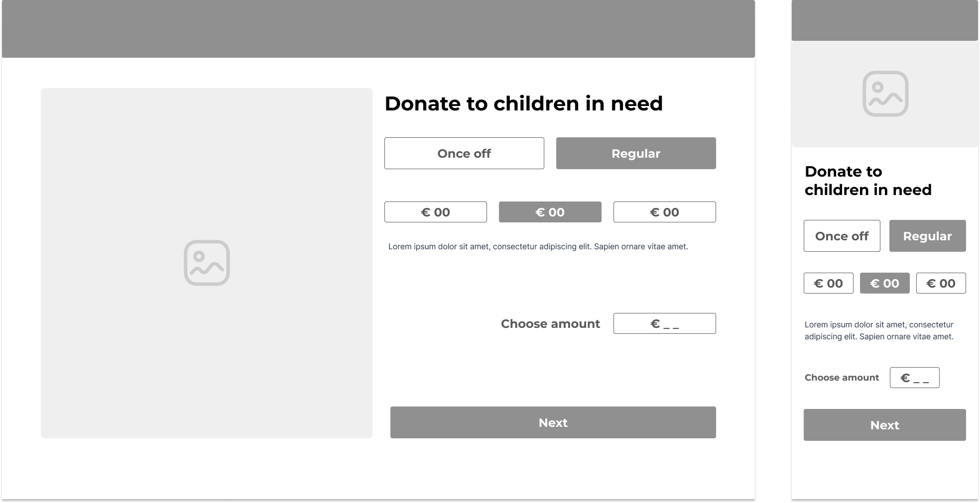Focus the mobile custom amount input field
Viewport: 980px width, 503px height.
pyautogui.click(x=914, y=378)
